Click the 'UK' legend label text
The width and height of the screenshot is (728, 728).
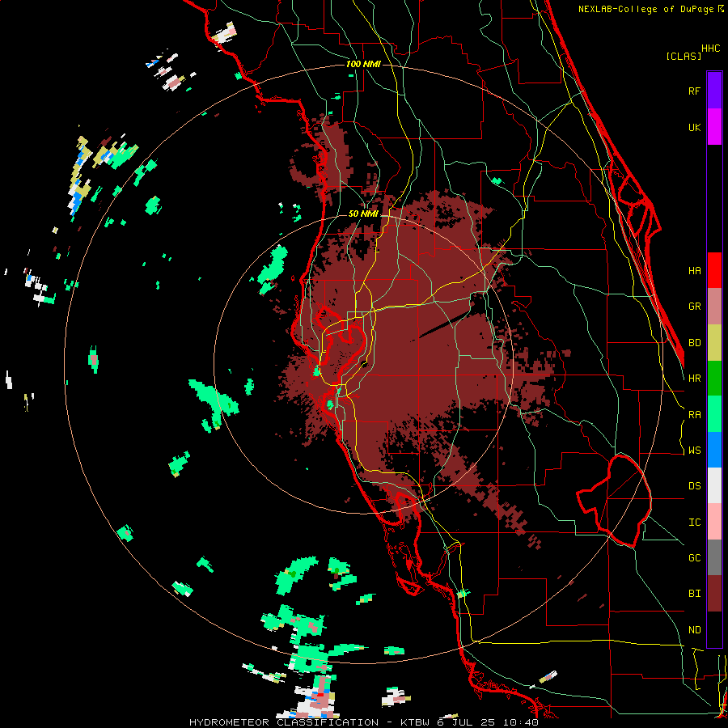[694, 127]
